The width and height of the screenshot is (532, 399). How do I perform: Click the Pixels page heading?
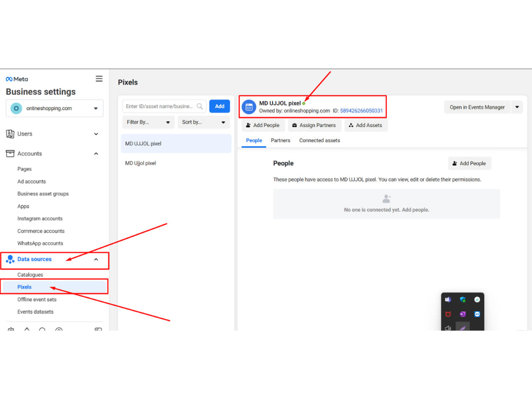(128, 82)
